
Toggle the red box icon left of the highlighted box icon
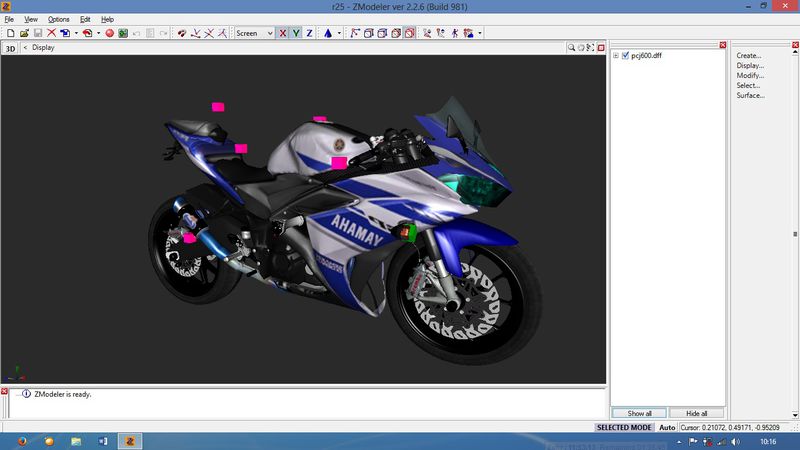[x=396, y=33]
